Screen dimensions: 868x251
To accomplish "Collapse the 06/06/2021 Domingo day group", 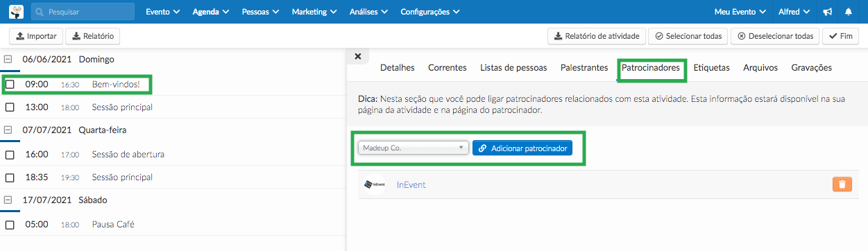I will point(8,60).
